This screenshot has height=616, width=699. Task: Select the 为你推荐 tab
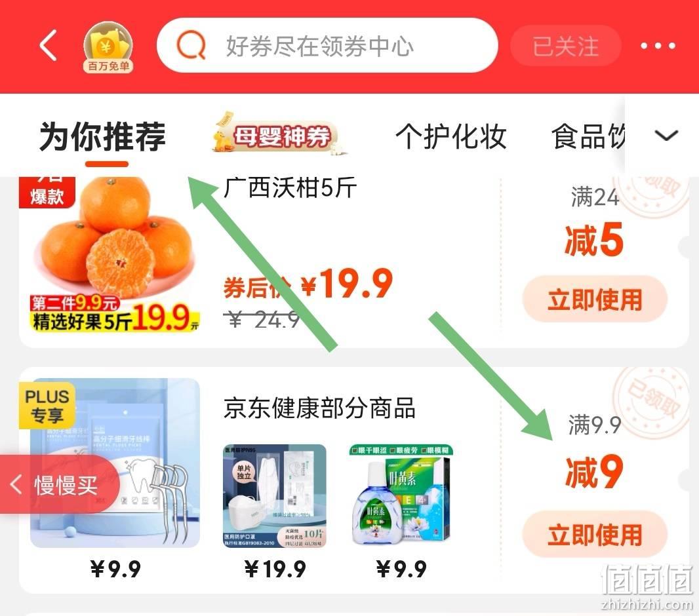pos(103,137)
